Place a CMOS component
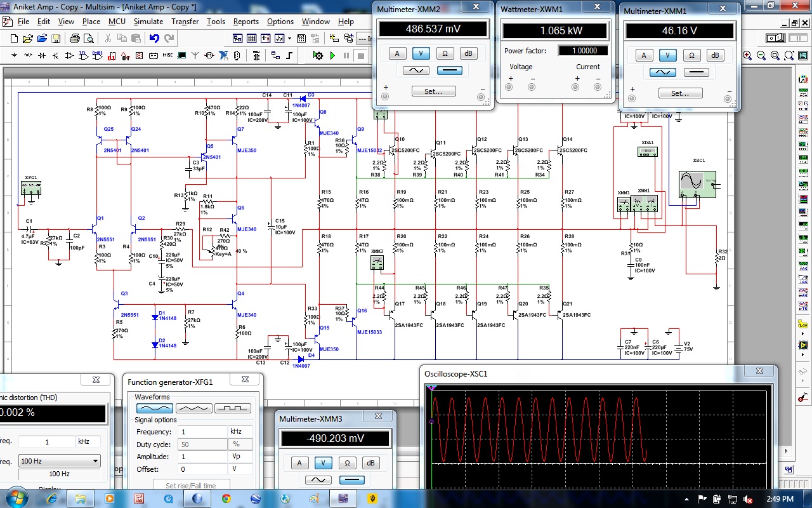The height and width of the screenshot is (508, 812). [97, 55]
